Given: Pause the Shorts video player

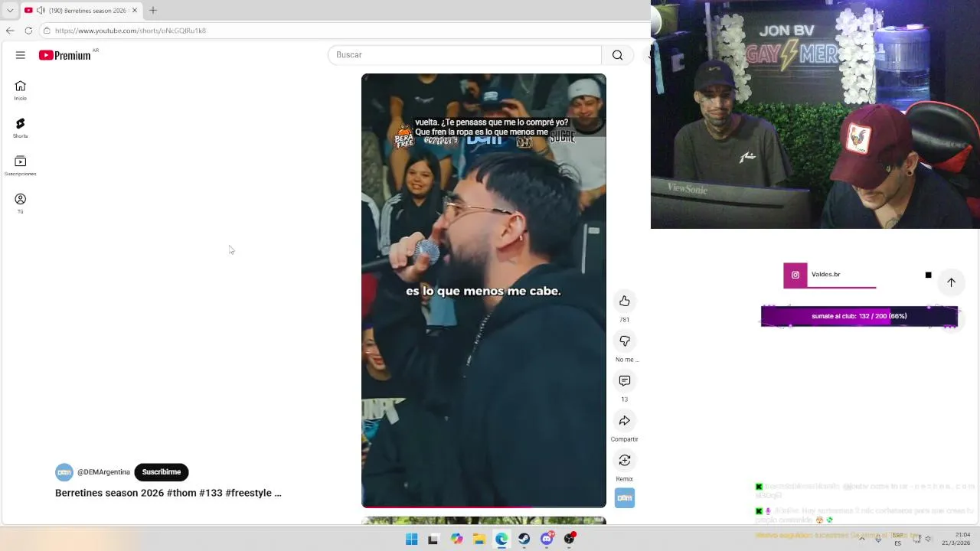Looking at the screenshot, I should (484, 291).
